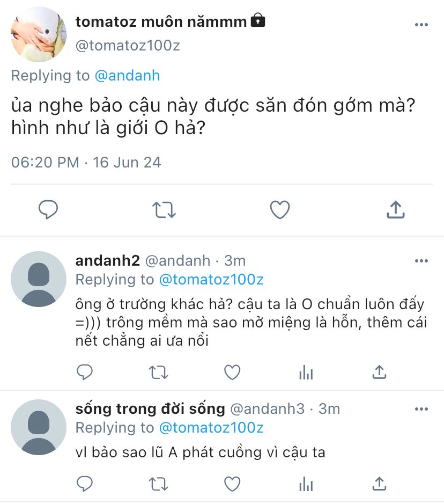Image resolution: width=444 pixels, height=504 pixels.
Task: Share the main tweet from tomatoz100z
Action: tap(395, 210)
